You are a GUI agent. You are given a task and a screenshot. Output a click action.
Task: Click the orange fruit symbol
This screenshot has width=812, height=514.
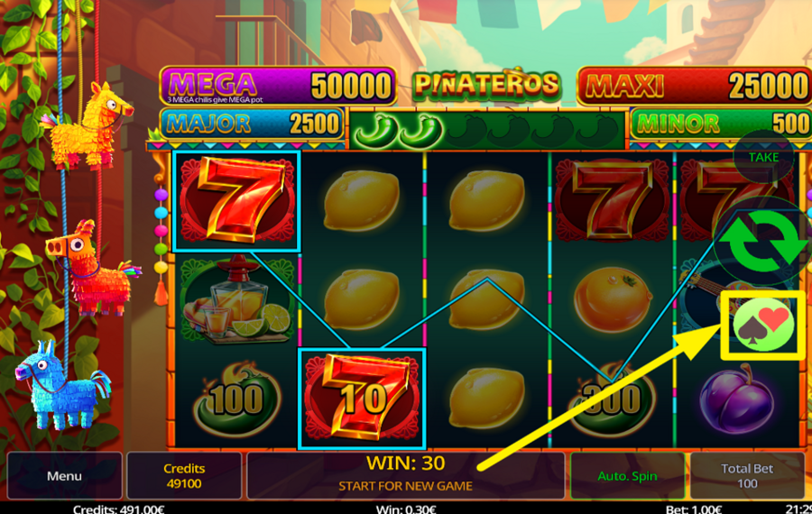[x=612, y=299]
